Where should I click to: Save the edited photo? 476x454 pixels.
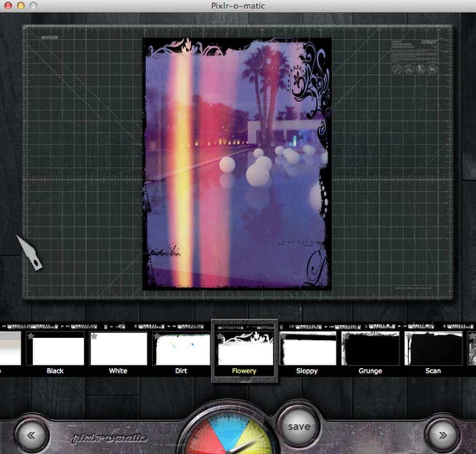click(x=299, y=426)
